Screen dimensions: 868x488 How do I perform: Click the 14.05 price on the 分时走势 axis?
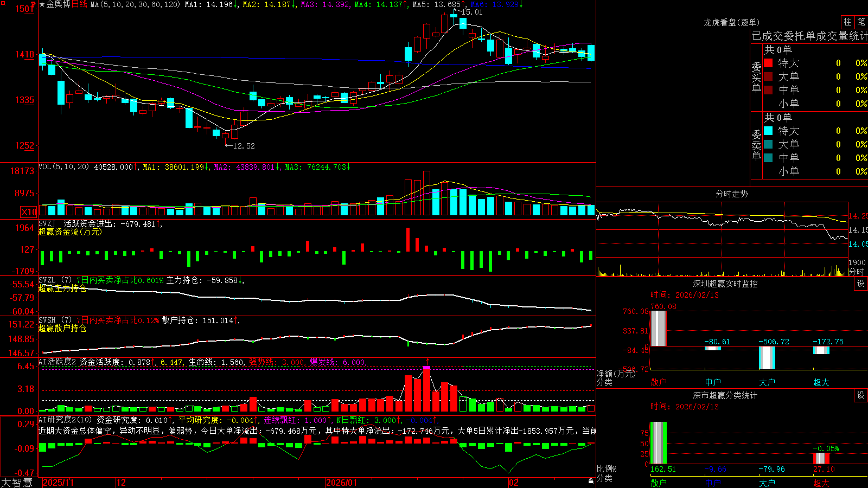point(858,244)
